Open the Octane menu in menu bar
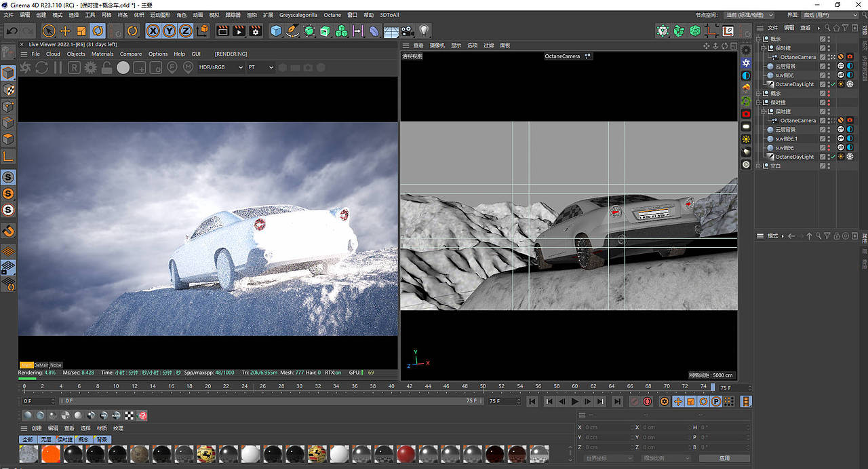 (x=332, y=14)
